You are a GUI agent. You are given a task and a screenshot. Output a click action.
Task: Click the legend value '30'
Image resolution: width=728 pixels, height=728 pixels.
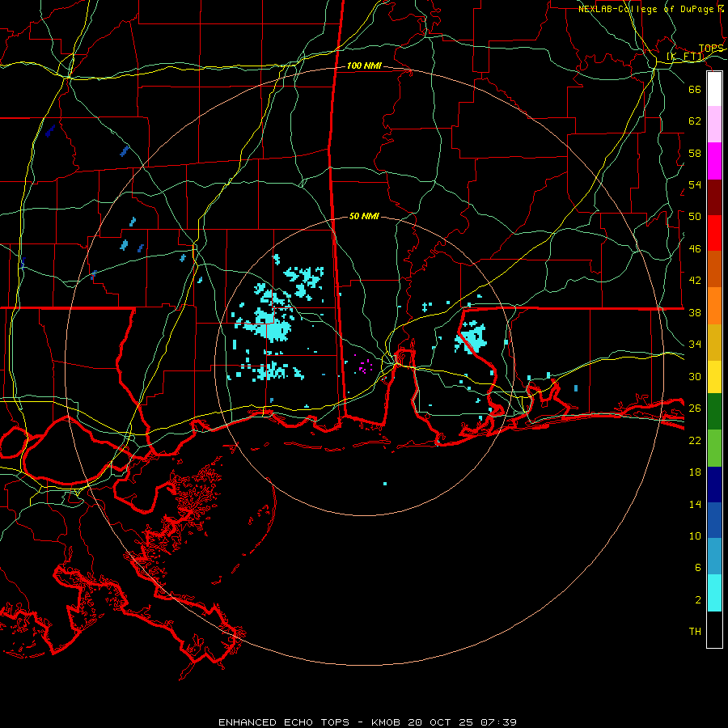[695, 376]
